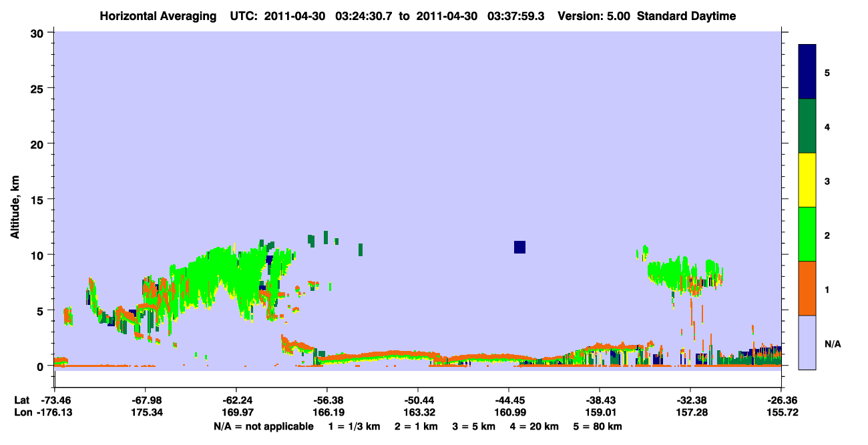Click the orange level 1 legend swatch

coord(807,288)
